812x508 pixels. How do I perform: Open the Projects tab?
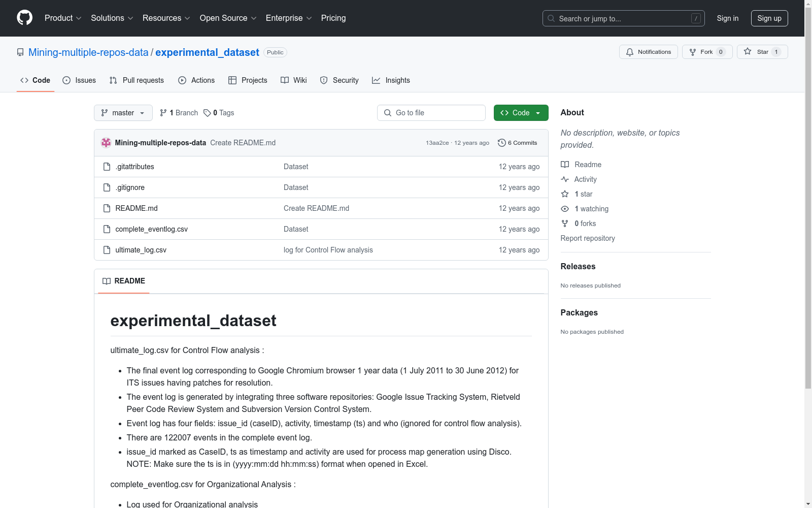click(x=248, y=80)
